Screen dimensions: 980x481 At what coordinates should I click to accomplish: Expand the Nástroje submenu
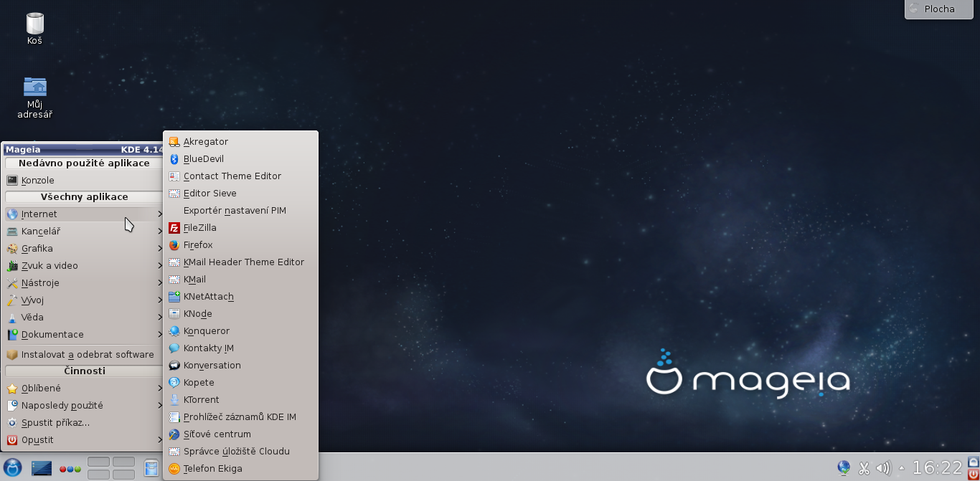84,283
